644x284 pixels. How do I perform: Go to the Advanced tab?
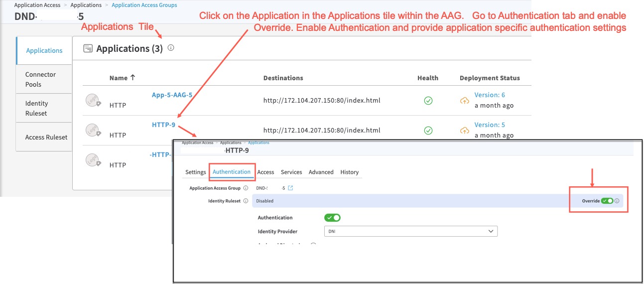[321, 172]
